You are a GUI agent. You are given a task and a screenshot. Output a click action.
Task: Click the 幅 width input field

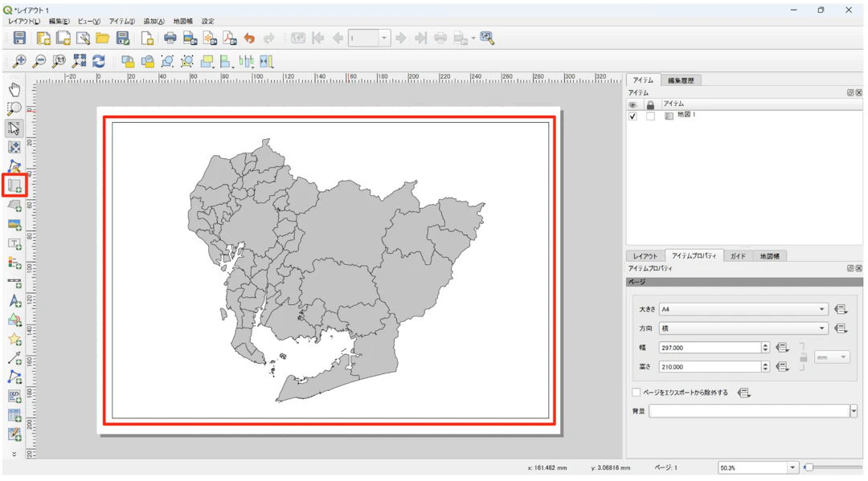(x=709, y=348)
